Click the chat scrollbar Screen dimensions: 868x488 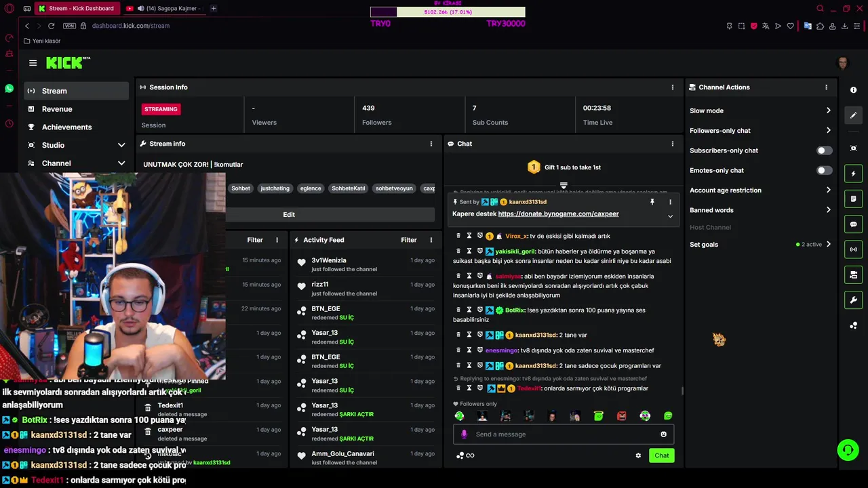pos(682,390)
